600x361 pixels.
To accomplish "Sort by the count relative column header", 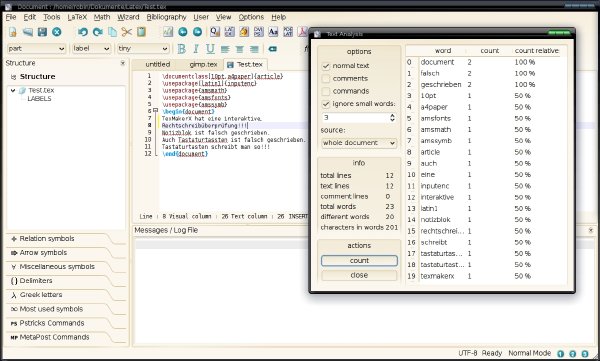I will click(x=536, y=51).
